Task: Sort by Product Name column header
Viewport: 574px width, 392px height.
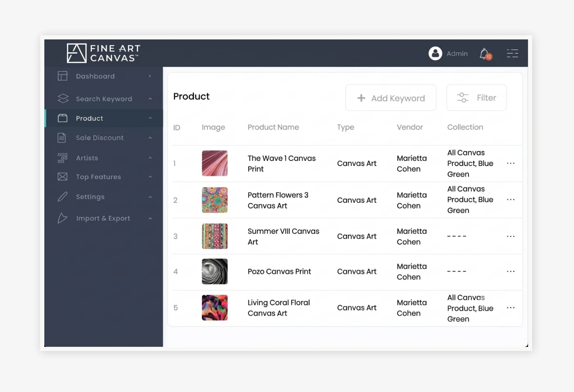Action: (x=273, y=127)
